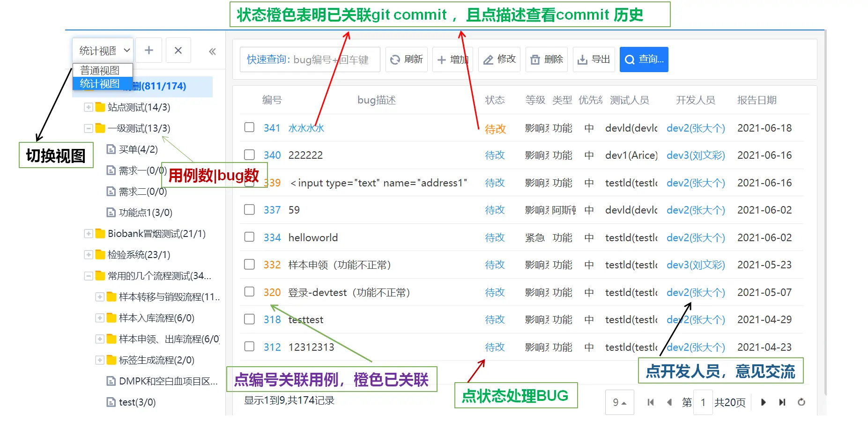Expand the 检验系统 folder
This screenshot has width=868, height=436.
pyautogui.click(x=88, y=255)
